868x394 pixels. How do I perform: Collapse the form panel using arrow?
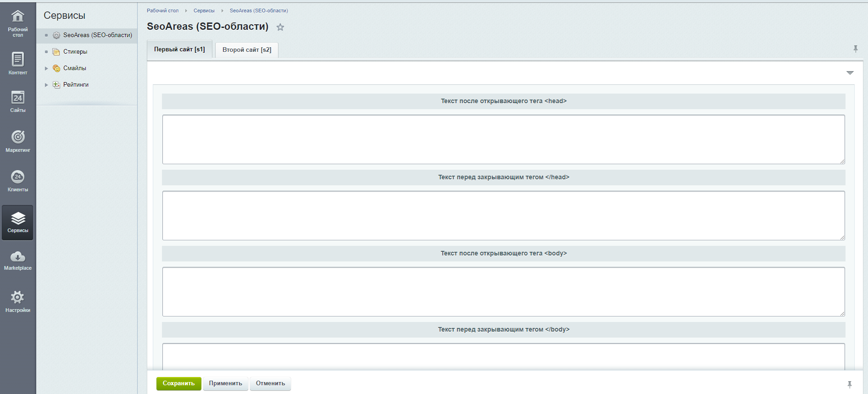[850, 73]
